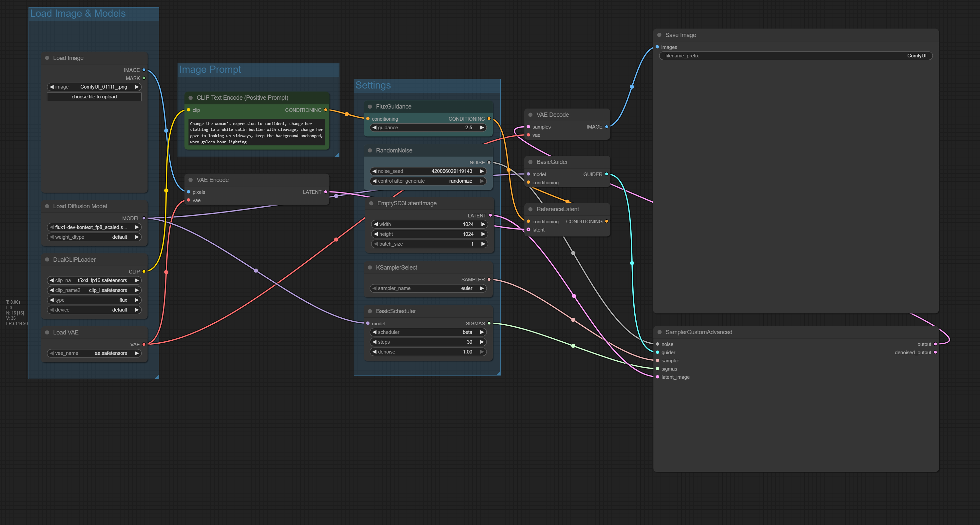Viewport: 980px width, 525px height.
Task: Open the clip_name2 clip_l.safetensors dropdown
Action: (x=94, y=290)
